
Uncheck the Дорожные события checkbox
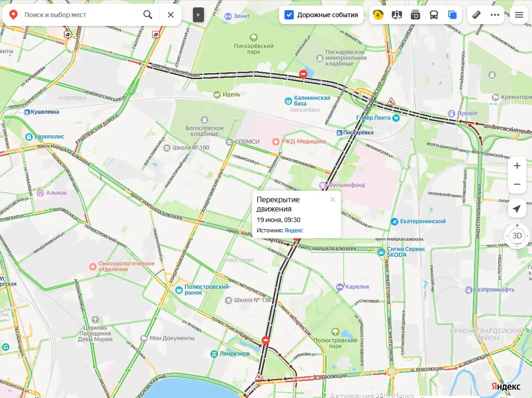coord(289,15)
